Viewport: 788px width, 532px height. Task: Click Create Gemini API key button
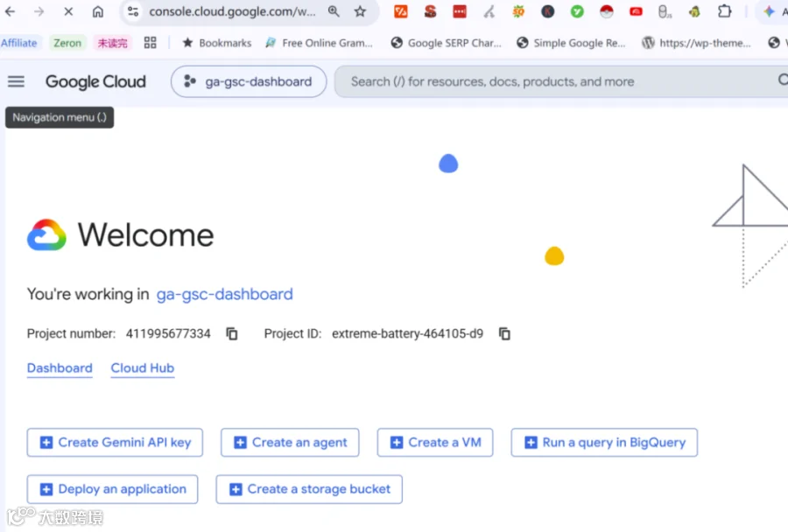(115, 443)
